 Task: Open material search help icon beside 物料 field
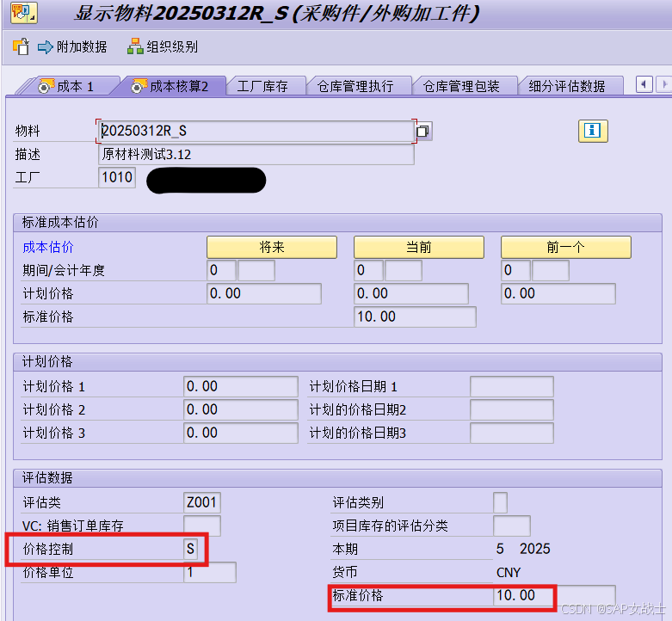click(423, 131)
